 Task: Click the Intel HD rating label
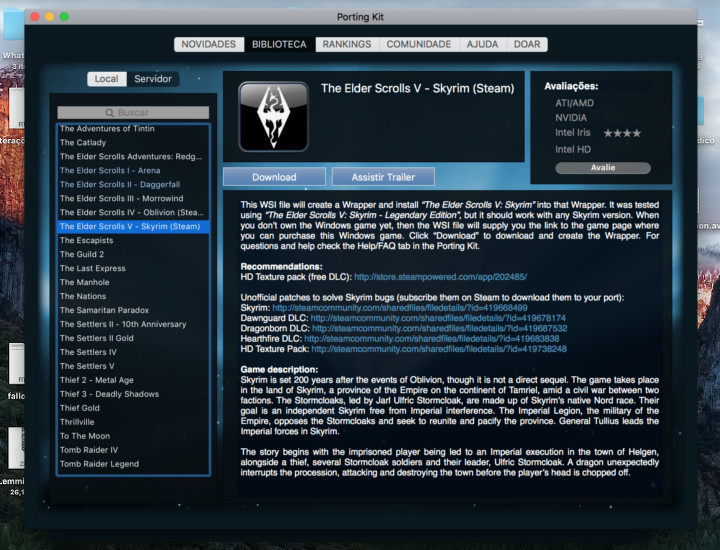click(573, 150)
